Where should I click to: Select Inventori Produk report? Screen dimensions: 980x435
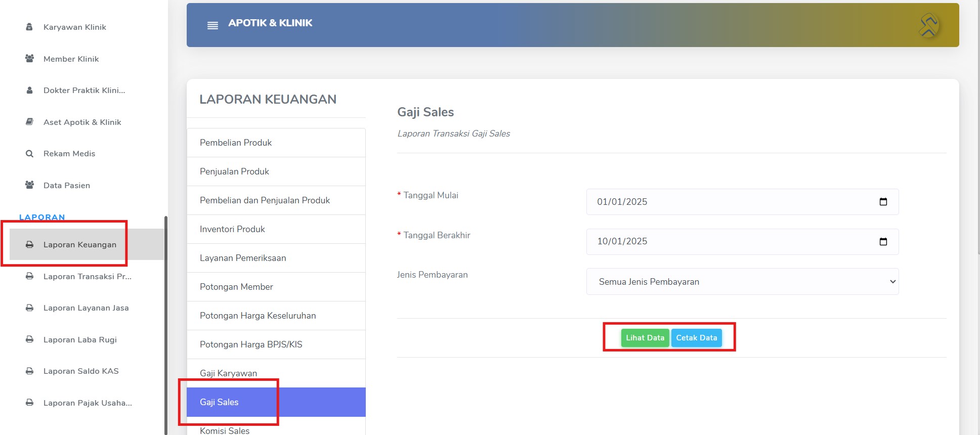[x=276, y=229]
